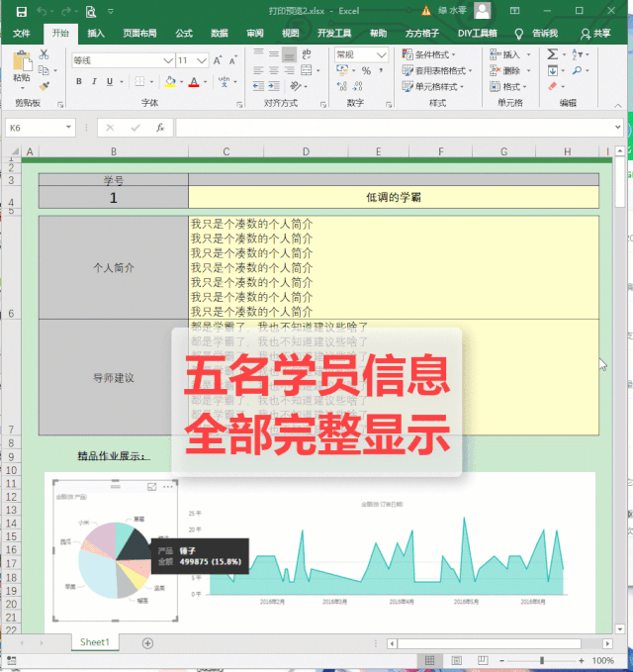Screen dimensions: 633x672
Task: Open 条件格式 conditional formatting
Action: (x=428, y=54)
